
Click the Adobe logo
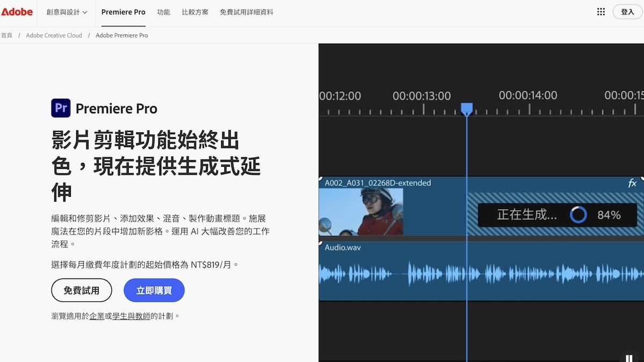[x=17, y=11]
